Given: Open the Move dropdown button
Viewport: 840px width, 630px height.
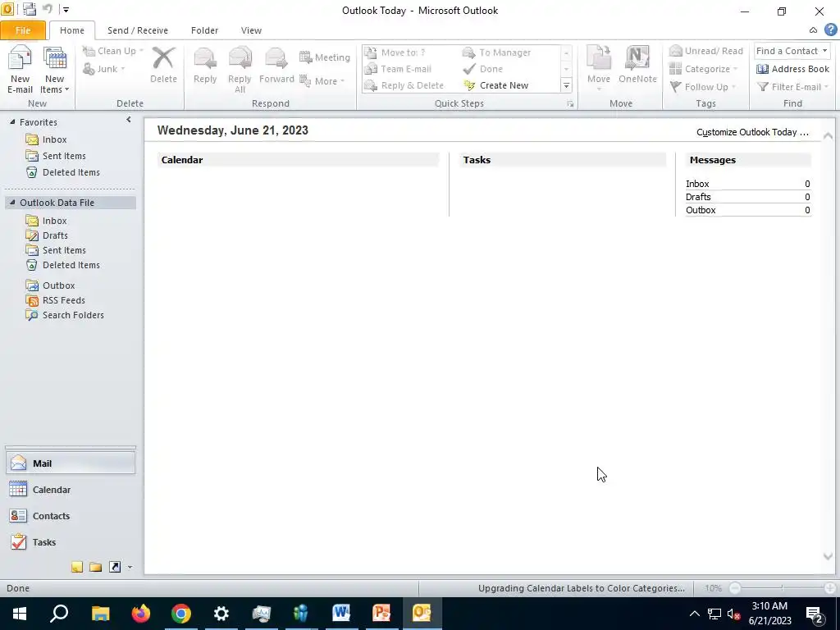Looking at the screenshot, I should [599, 69].
